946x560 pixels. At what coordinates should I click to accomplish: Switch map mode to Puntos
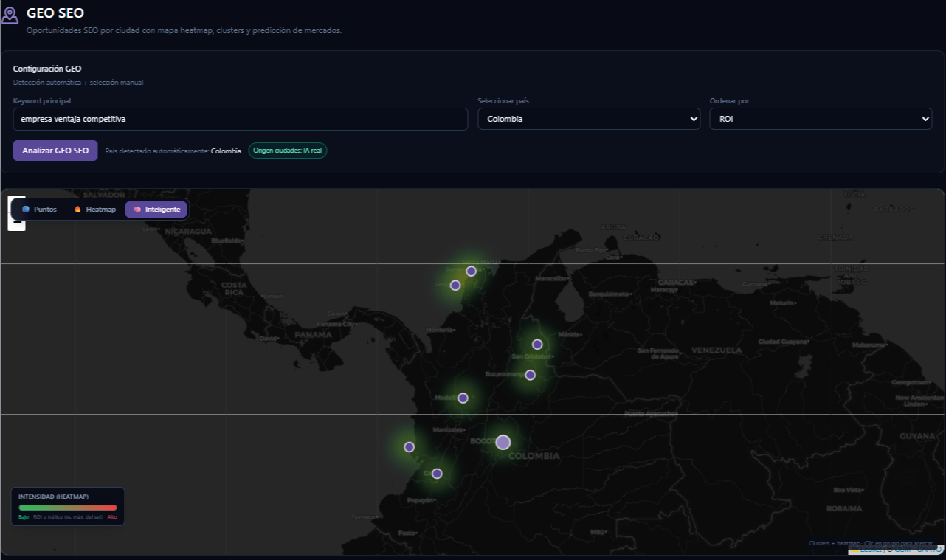point(40,210)
